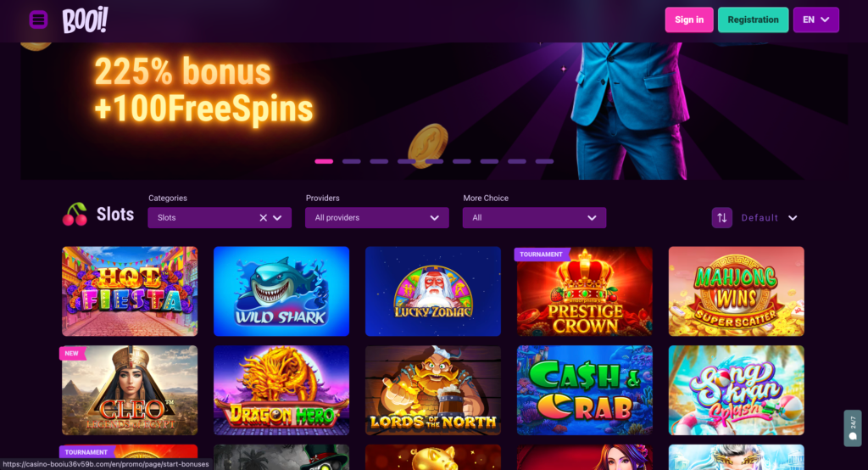
Task: Open the EN language selector
Action: point(816,20)
